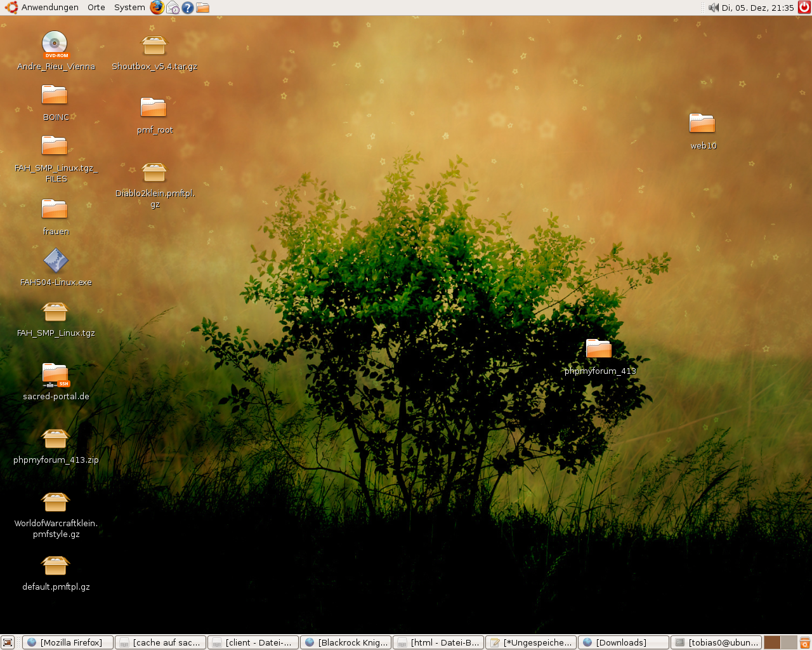812x650 pixels.
Task: Click the folder launcher in top panel
Action: [203, 8]
